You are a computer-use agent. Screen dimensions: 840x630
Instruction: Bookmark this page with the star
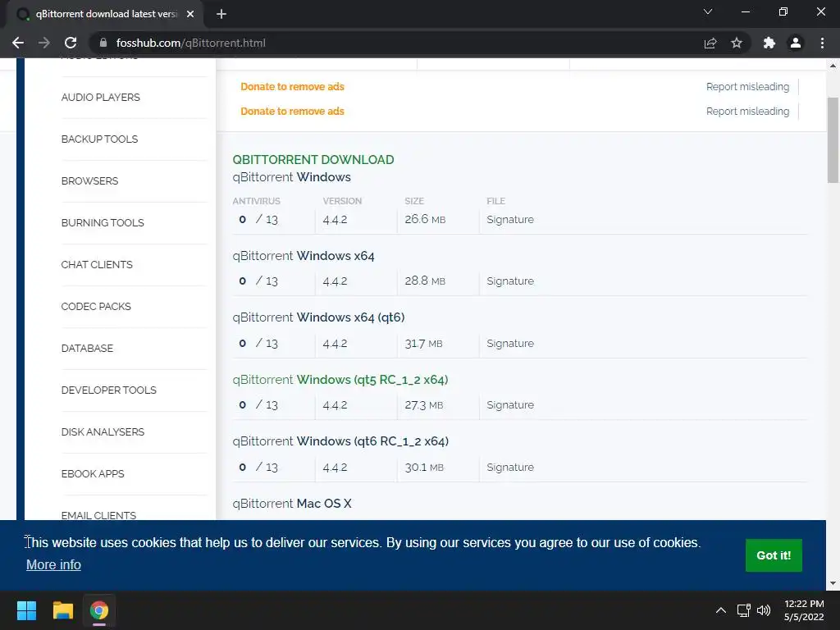pos(737,43)
